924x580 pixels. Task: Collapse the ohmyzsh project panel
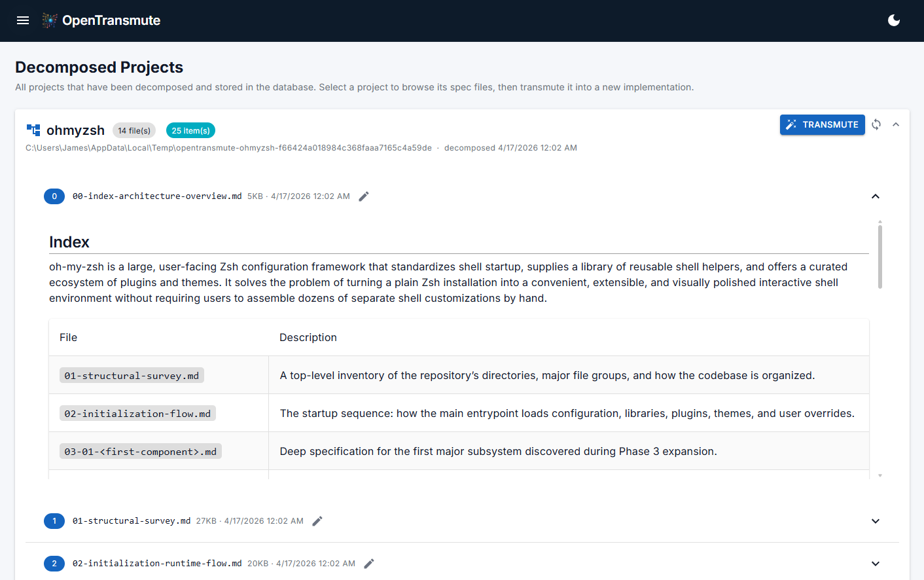(896, 124)
